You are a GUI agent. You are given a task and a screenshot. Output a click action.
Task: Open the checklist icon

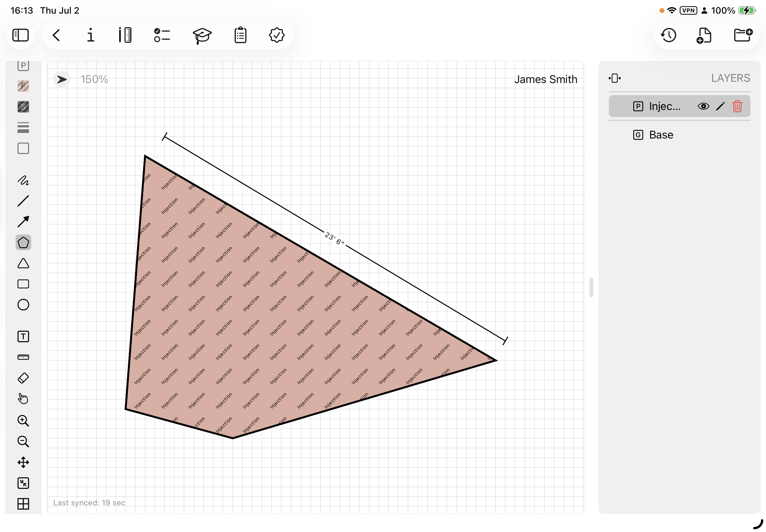coord(162,35)
